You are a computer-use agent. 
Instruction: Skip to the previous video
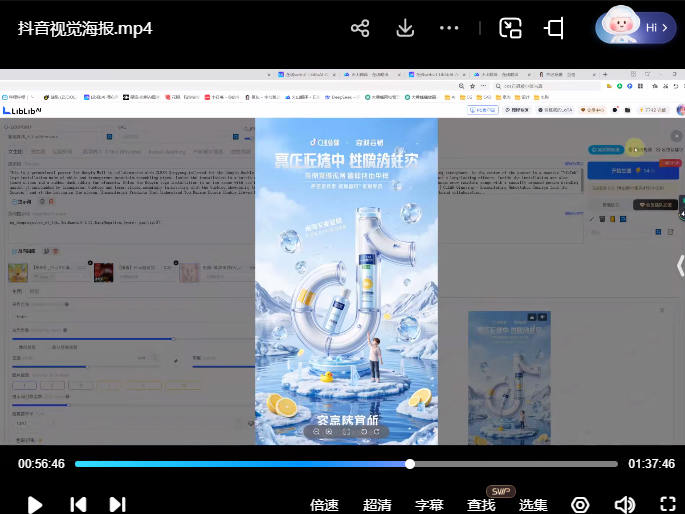click(77, 505)
